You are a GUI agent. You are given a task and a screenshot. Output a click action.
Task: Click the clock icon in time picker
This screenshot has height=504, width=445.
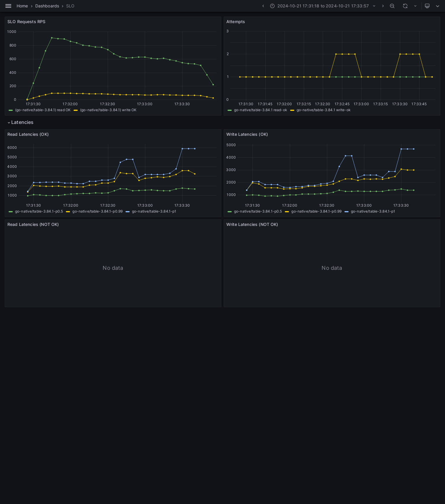click(272, 6)
